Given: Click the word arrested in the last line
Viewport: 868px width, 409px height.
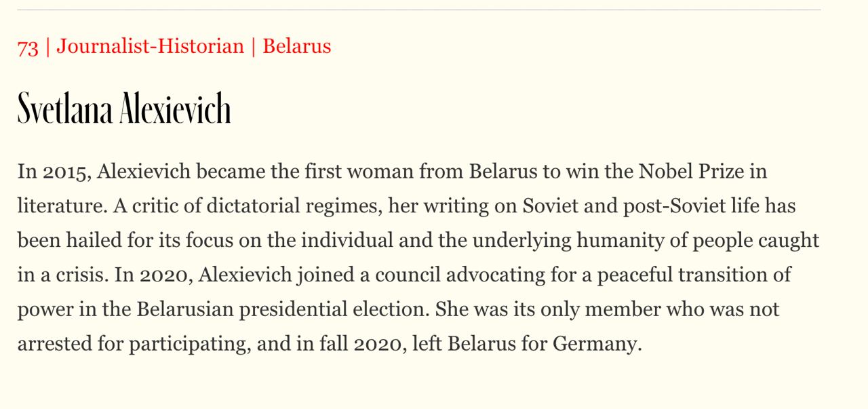Looking at the screenshot, I should [x=55, y=344].
